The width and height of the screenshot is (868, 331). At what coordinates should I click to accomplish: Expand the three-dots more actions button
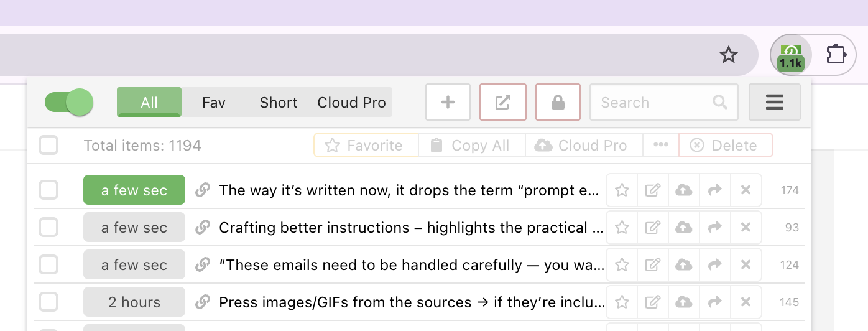(661, 146)
